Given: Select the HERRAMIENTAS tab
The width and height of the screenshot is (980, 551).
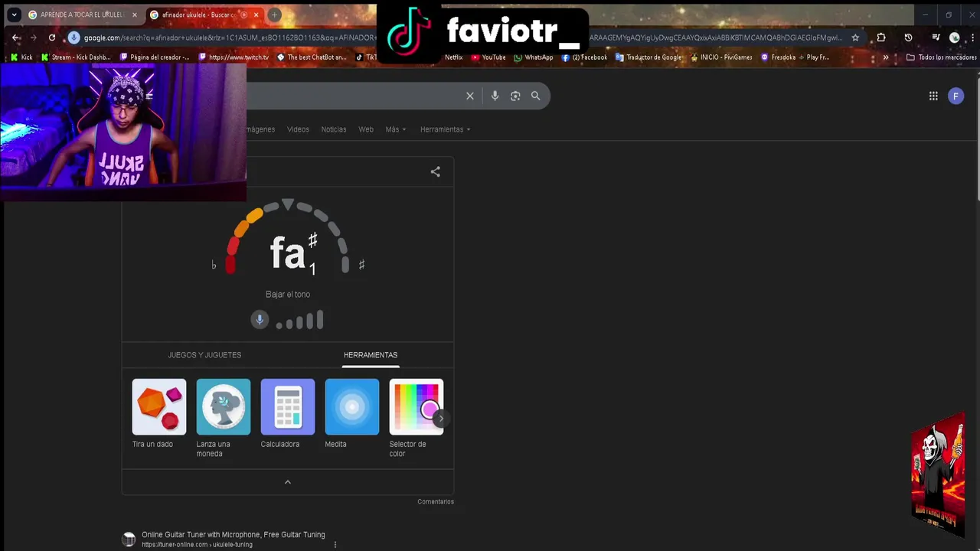Looking at the screenshot, I should (371, 355).
